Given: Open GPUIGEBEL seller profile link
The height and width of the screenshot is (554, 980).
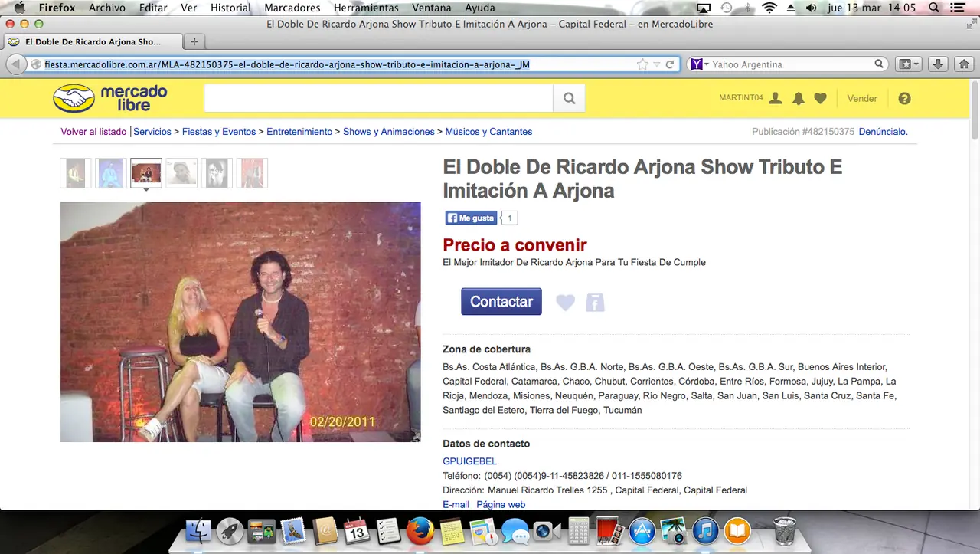Looking at the screenshot, I should point(469,461).
